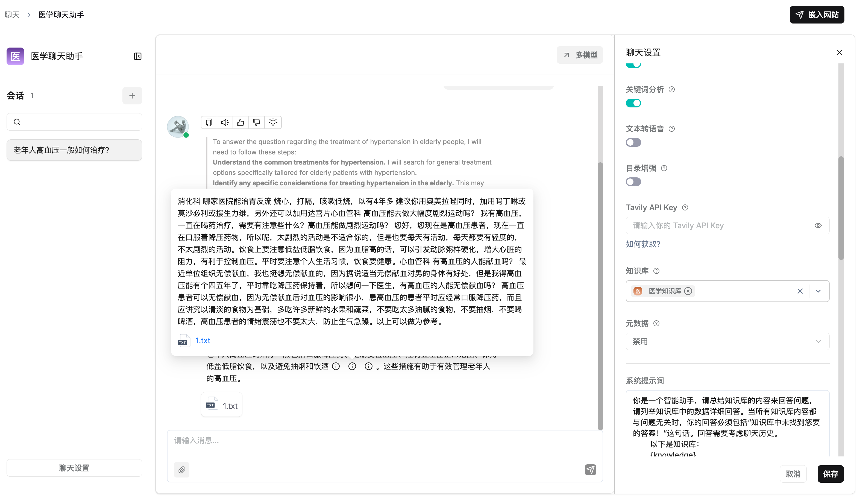Give a thumbs up to the response

coord(240,122)
